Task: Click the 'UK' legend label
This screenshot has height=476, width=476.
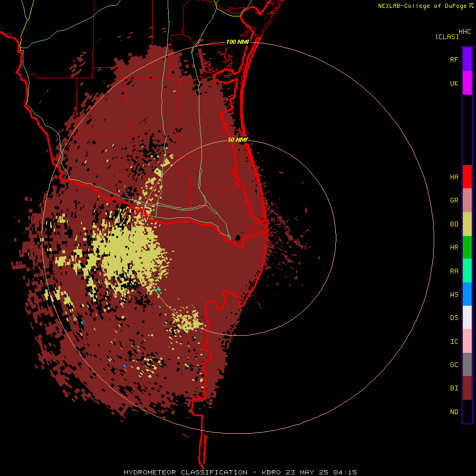Action: (454, 84)
